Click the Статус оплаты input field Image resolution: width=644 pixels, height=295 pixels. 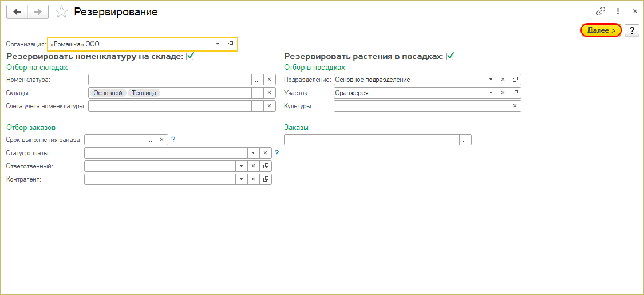[165, 153]
